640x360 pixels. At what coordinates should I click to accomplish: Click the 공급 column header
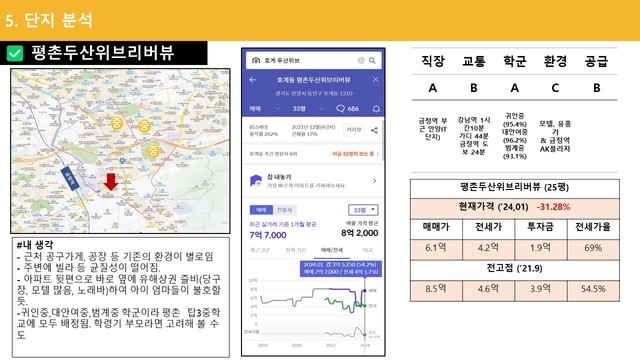click(596, 61)
